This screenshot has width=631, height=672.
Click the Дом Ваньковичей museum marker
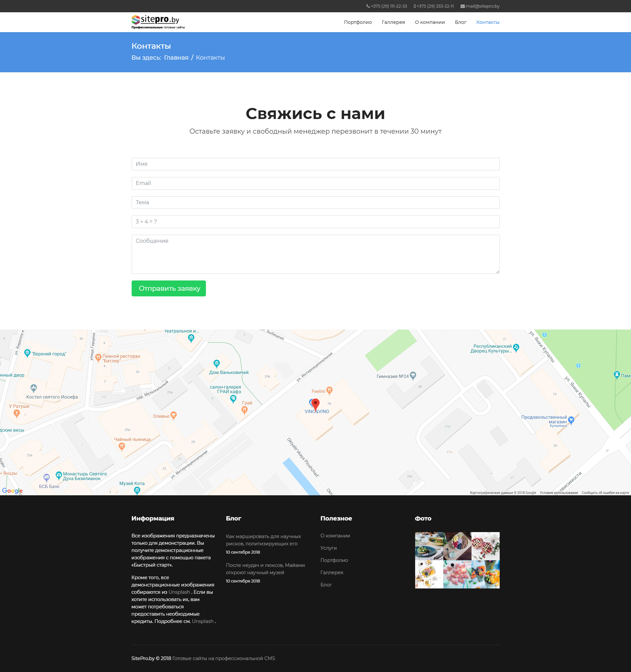(x=217, y=363)
